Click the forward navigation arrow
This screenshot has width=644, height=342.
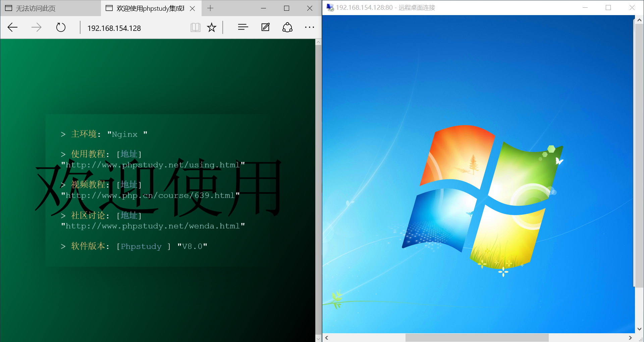point(36,28)
